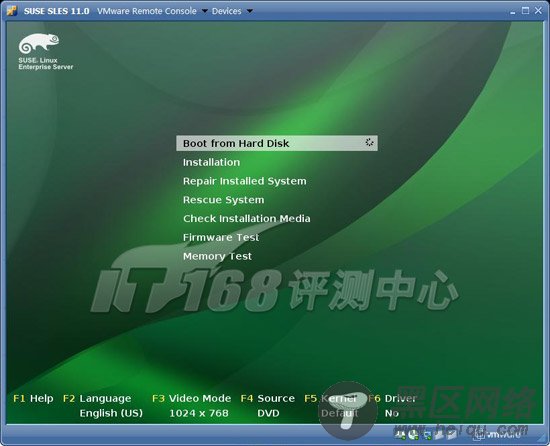
Task: Click the CD drive status icon in status bar
Action: (414, 435)
